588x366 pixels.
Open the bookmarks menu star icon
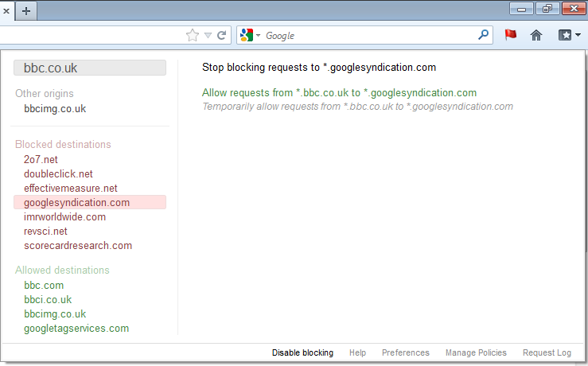coord(569,35)
